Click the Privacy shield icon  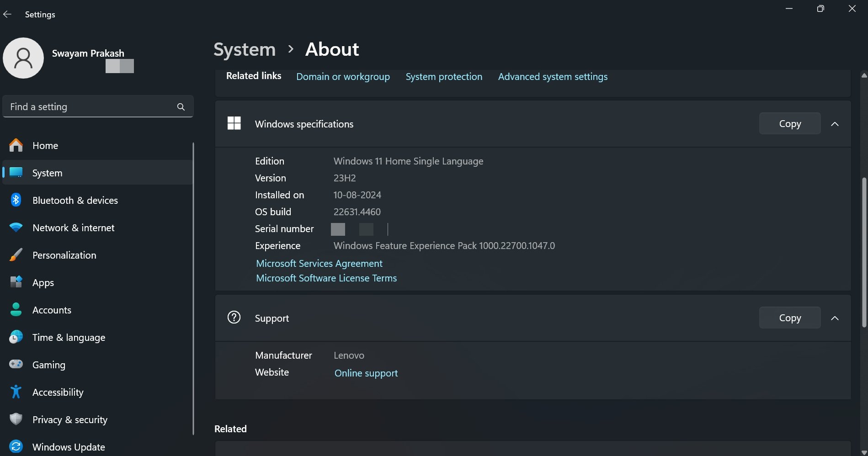point(16,419)
